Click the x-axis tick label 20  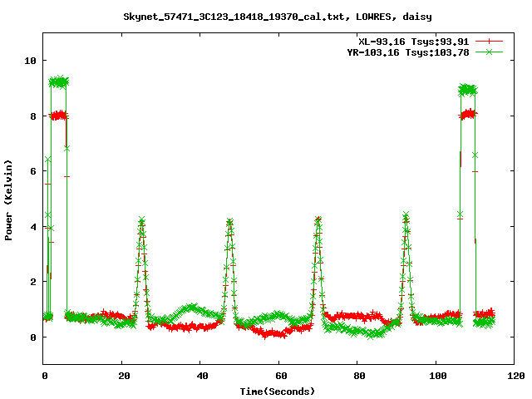tap(124, 376)
